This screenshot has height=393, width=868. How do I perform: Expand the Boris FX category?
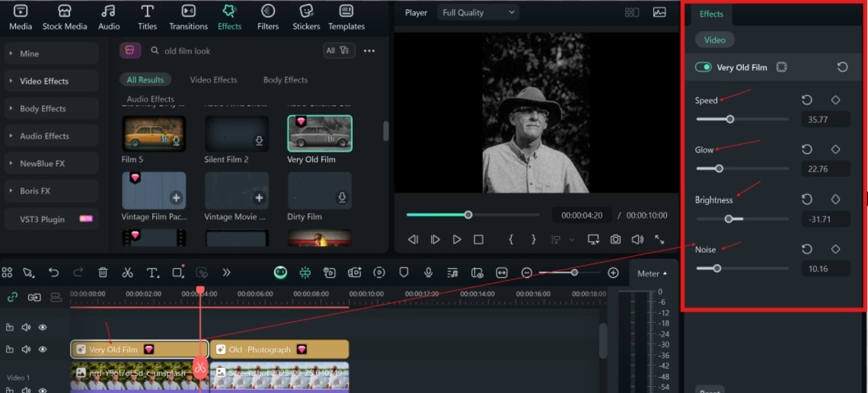point(52,190)
